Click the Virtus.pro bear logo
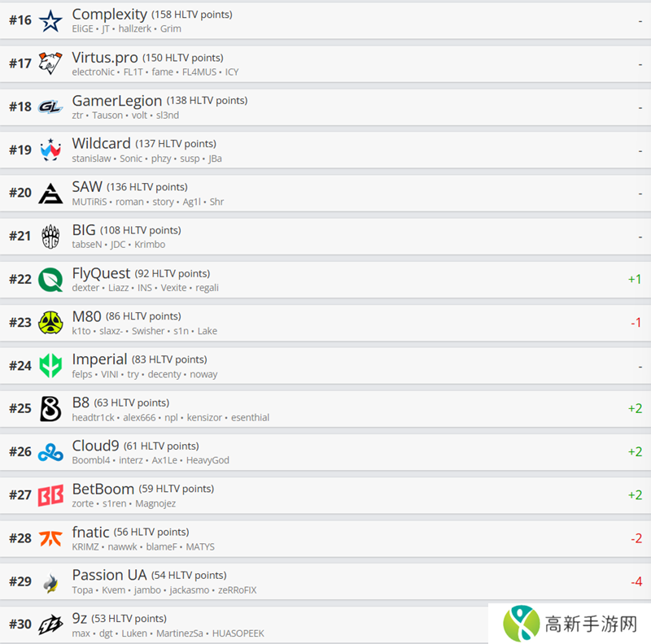Viewport: 651px width, 644px height. coord(50,63)
